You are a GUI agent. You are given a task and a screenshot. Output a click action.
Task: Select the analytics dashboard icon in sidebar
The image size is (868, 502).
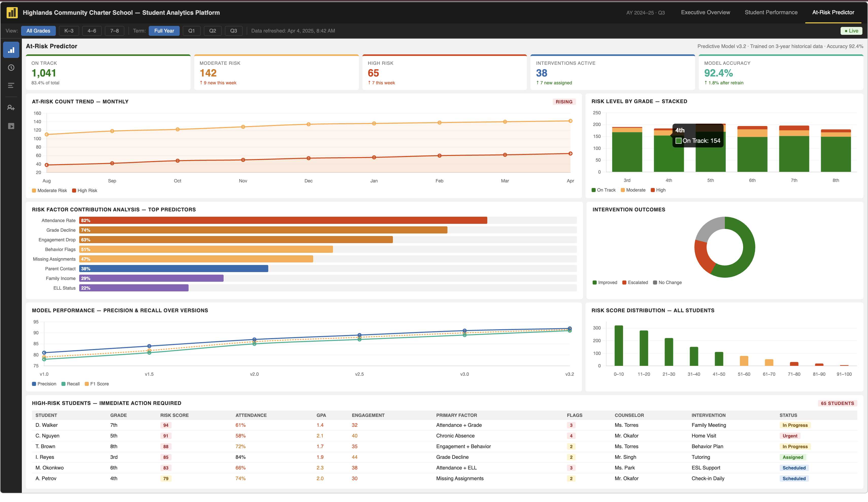pos(11,50)
